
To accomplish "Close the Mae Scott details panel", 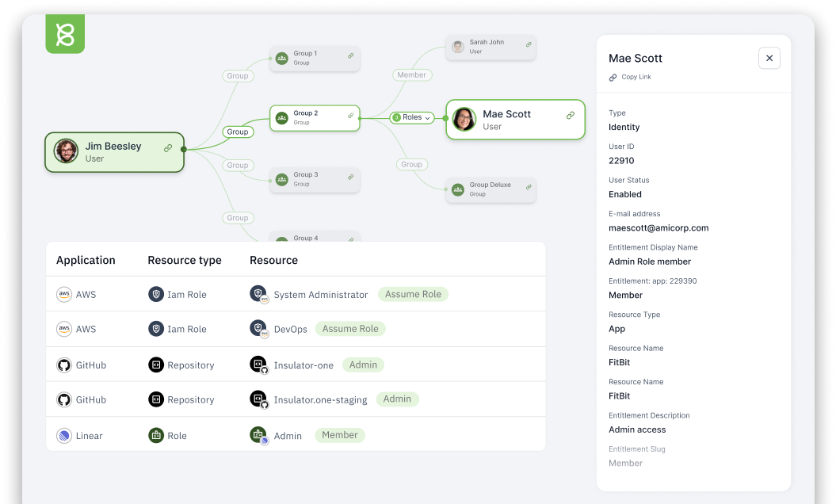I will point(768,58).
